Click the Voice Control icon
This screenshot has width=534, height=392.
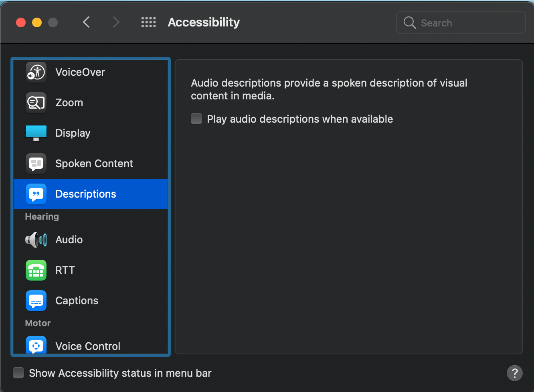tap(36, 346)
